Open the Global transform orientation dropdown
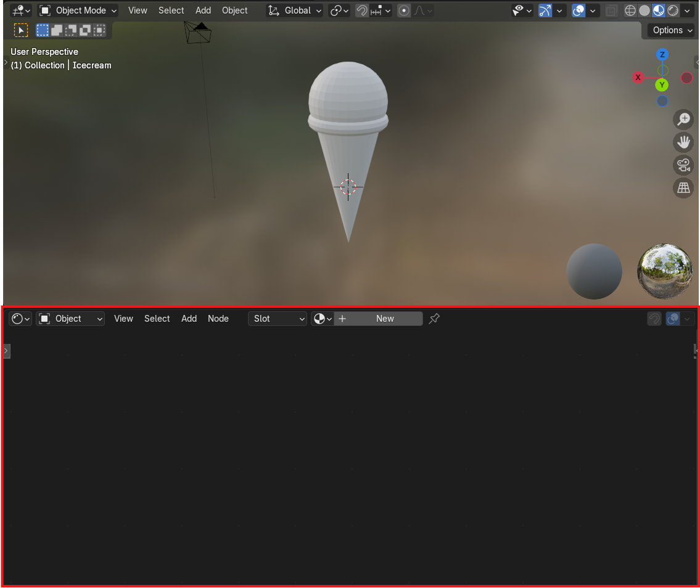 295,10
